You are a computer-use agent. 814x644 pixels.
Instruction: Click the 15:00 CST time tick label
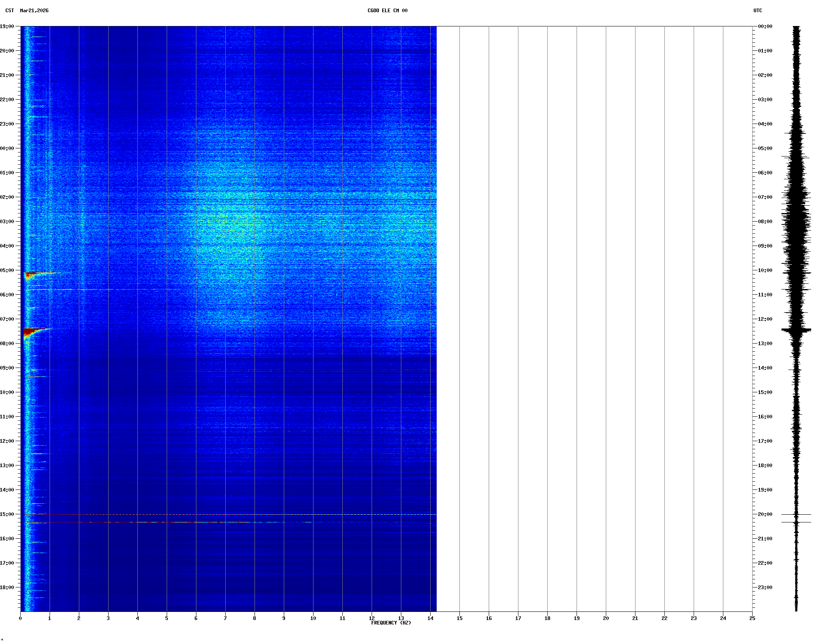(x=7, y=514)
